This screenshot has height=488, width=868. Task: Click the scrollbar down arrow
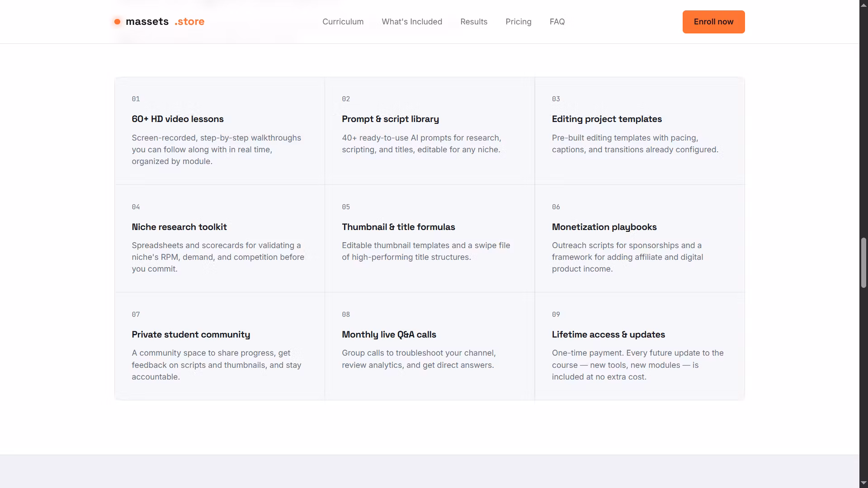point(863,483)
